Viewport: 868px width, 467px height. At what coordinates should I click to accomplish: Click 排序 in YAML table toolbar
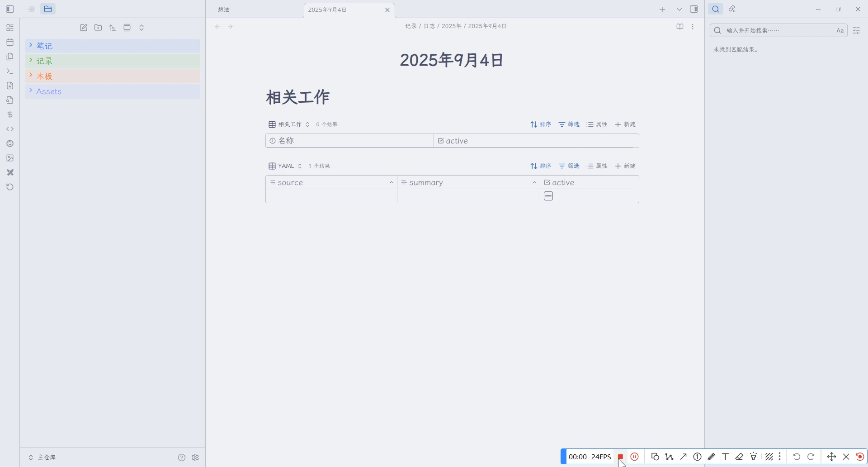[x=541, y=166]
